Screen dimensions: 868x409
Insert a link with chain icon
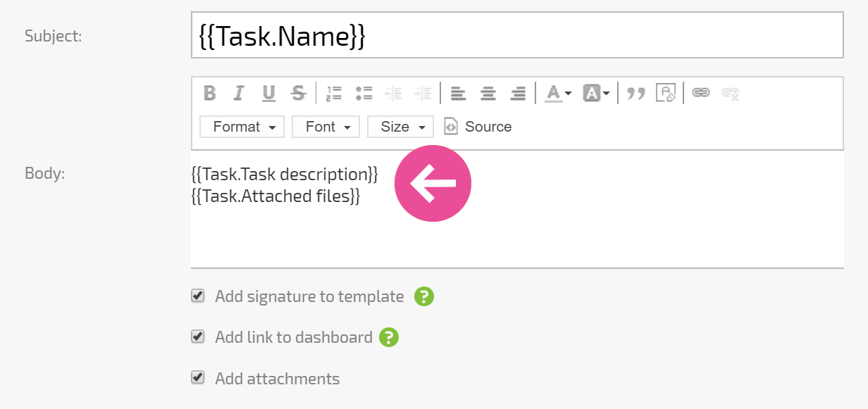tap(700, 93)
